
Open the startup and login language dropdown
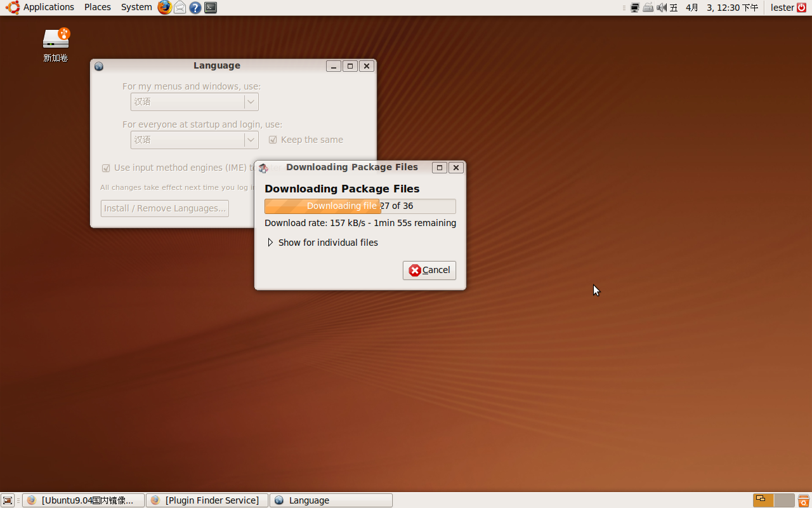[194, 140]
